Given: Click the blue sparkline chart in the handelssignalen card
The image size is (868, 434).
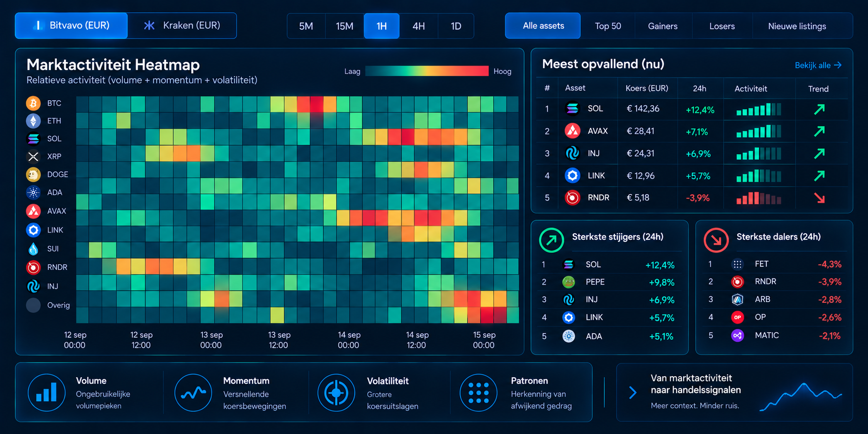Looking at the screenshot, I should click(801, 396).
